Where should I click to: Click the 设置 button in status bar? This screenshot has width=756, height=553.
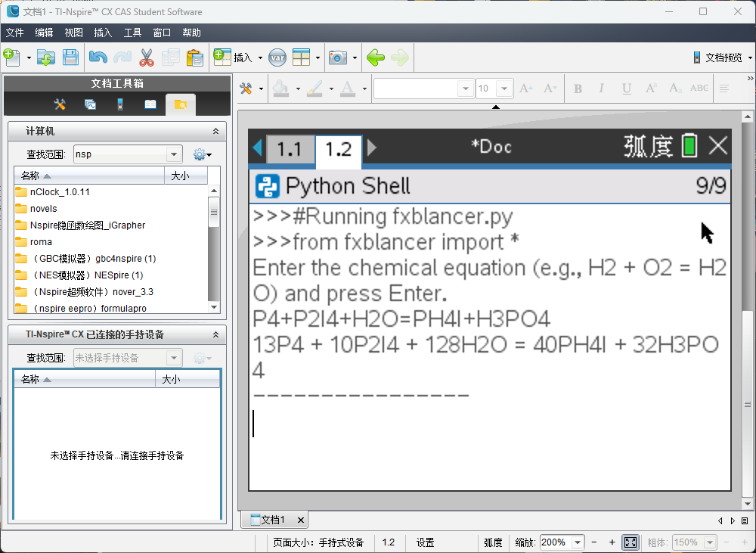[x=425, y=542]
